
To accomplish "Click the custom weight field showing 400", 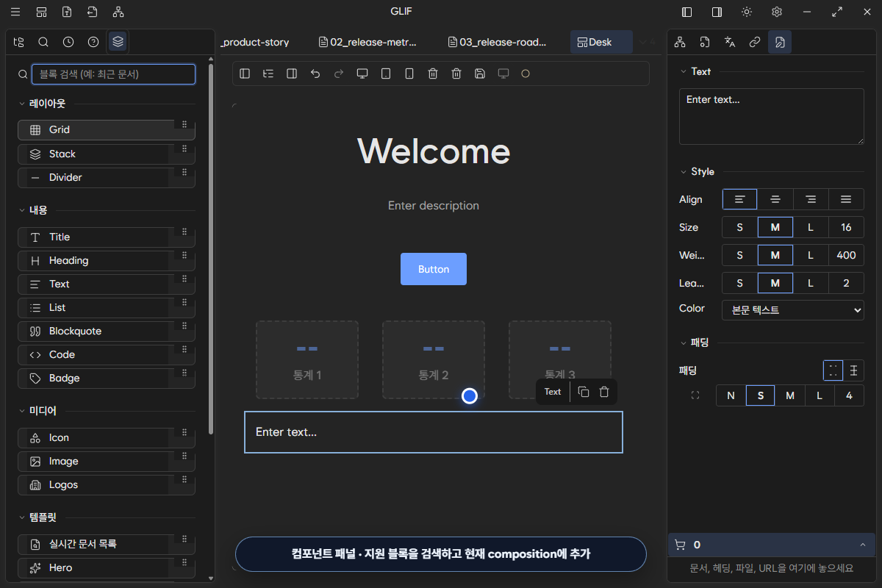I will click(x=846, y=255).
